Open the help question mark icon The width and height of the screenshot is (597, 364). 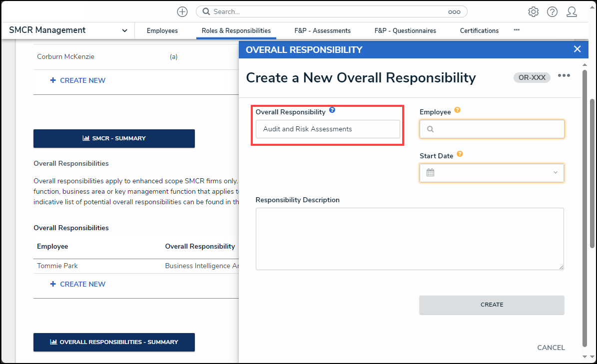[552, 11]
